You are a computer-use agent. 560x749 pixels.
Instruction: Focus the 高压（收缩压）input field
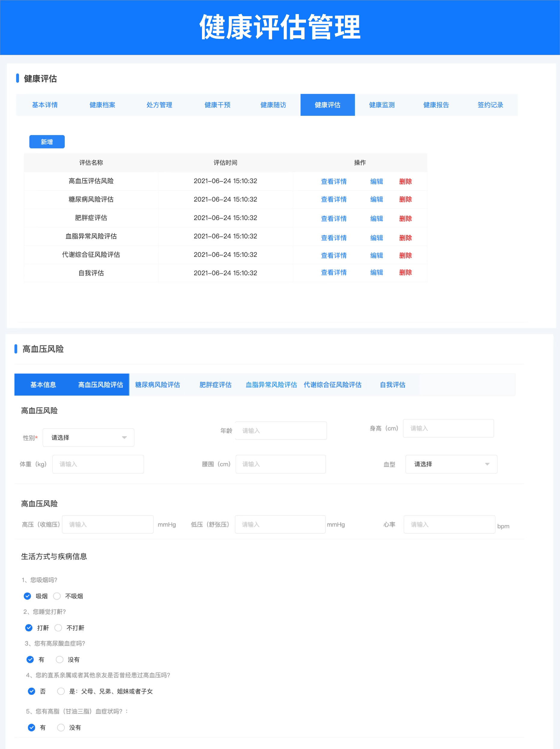(108, 525)
